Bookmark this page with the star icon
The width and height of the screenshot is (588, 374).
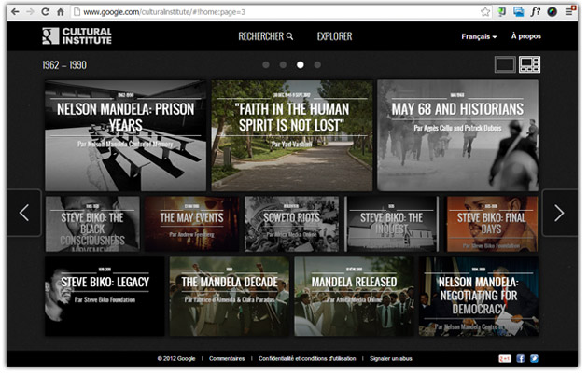[x=485, y=11]
